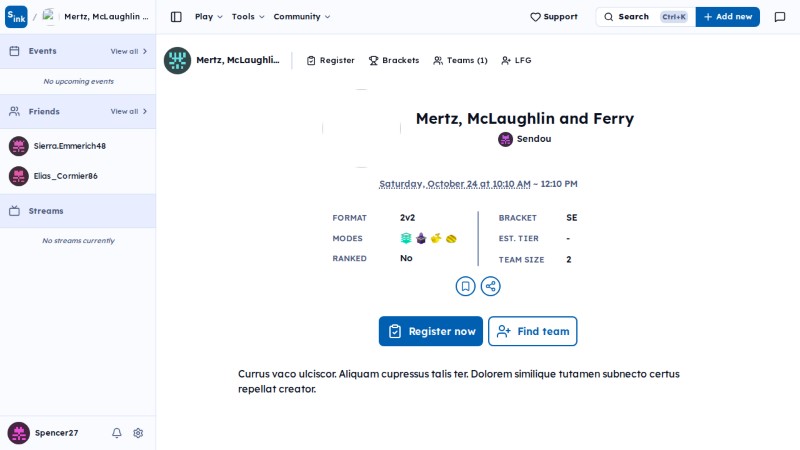The width and height of the screenshot is (800, 450).
Task: Open the Teams (1) tab
Action: tap(460, 60)
